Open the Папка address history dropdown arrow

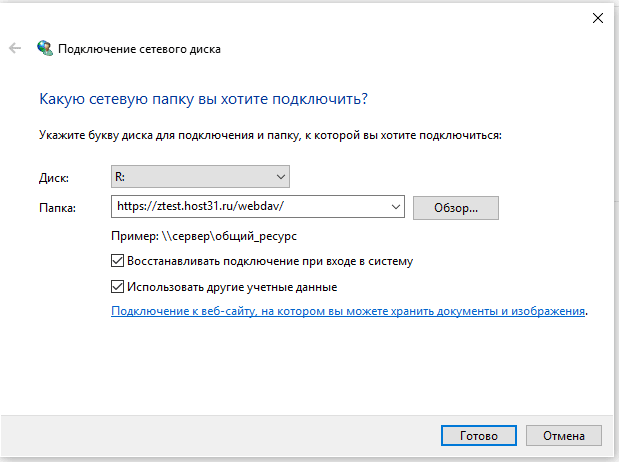395,208
